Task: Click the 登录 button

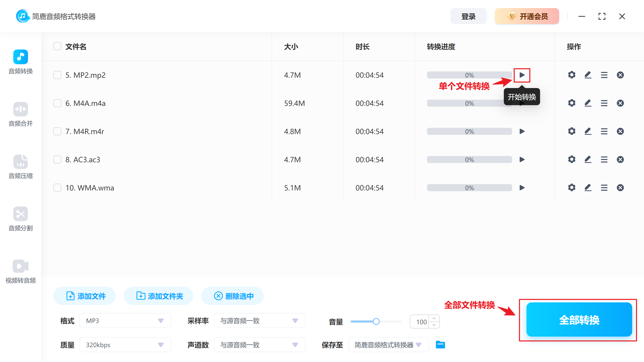Action: tap(468, 16)
